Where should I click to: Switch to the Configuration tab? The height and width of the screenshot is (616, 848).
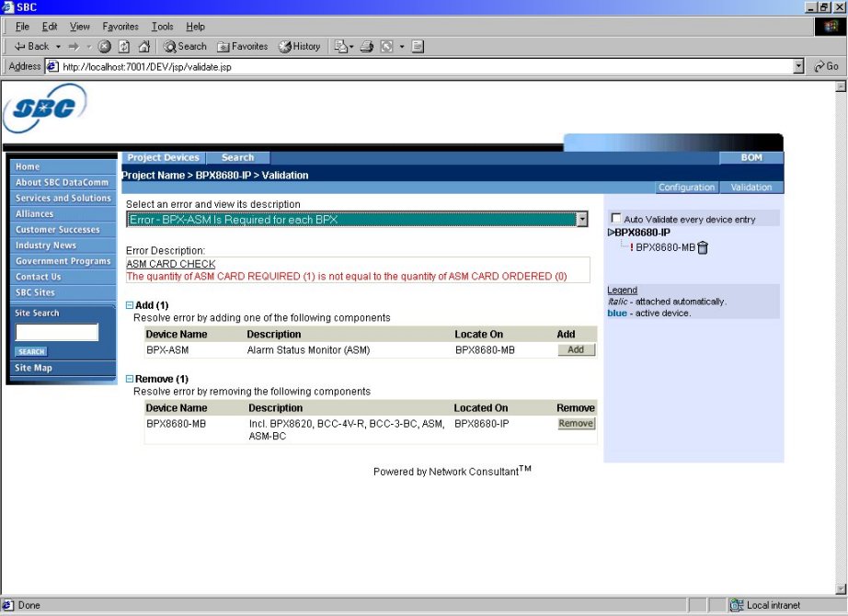[x=686, y=188]
